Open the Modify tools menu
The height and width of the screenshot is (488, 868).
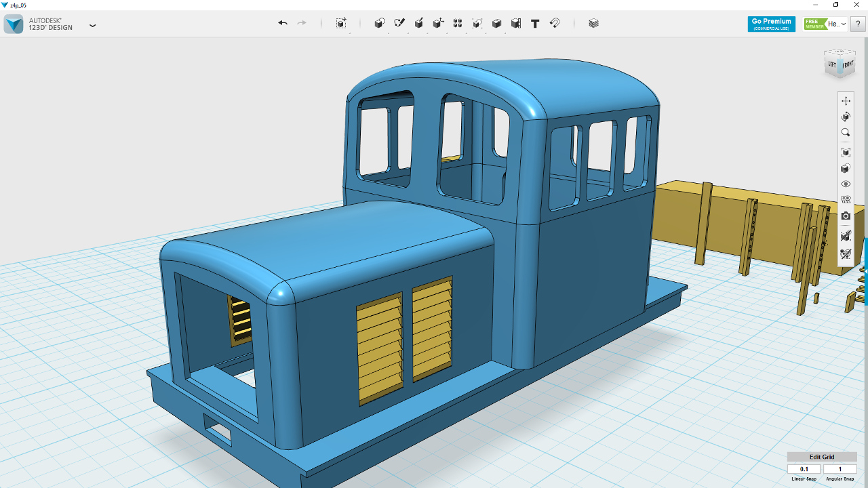[439, 23]
